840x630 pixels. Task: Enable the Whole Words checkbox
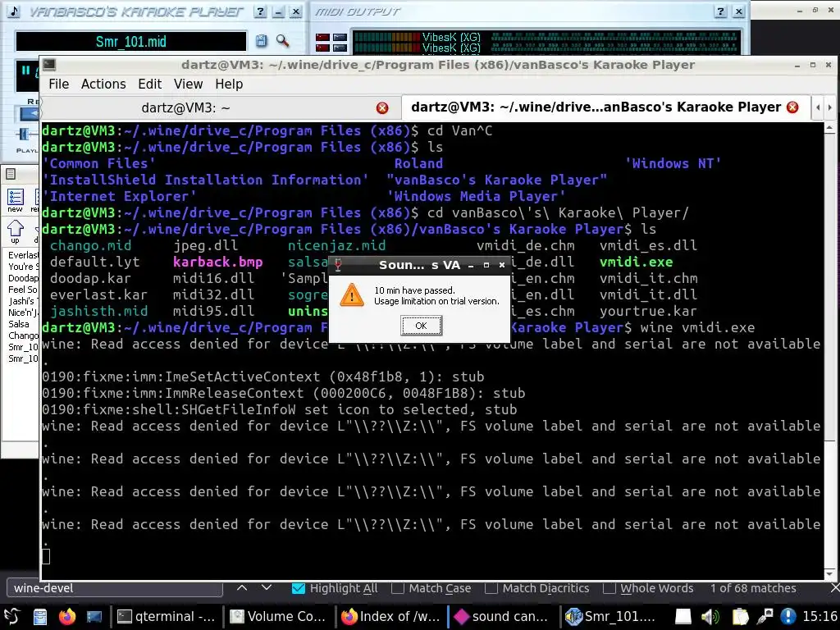click(609, 588)
